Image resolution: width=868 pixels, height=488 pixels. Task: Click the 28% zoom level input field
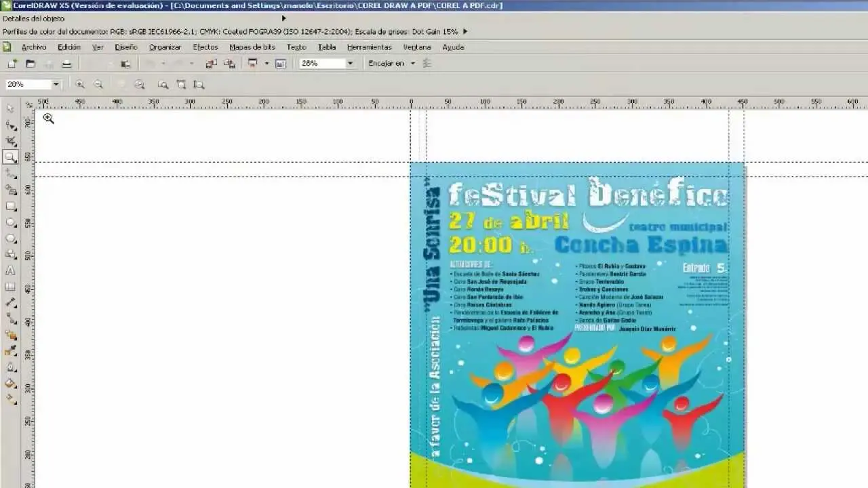323,64
